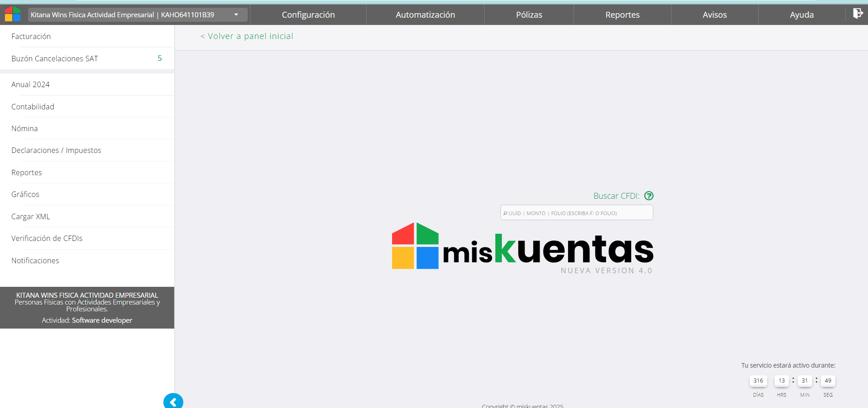Image resolution: width=868 pixels, height=408 pixels.
Task: Open the Automatización menu
Action: [x=425, y=15]
